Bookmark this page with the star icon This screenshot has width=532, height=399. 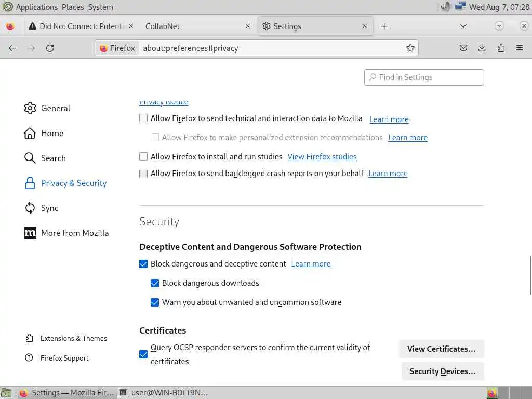click(410, 48)
